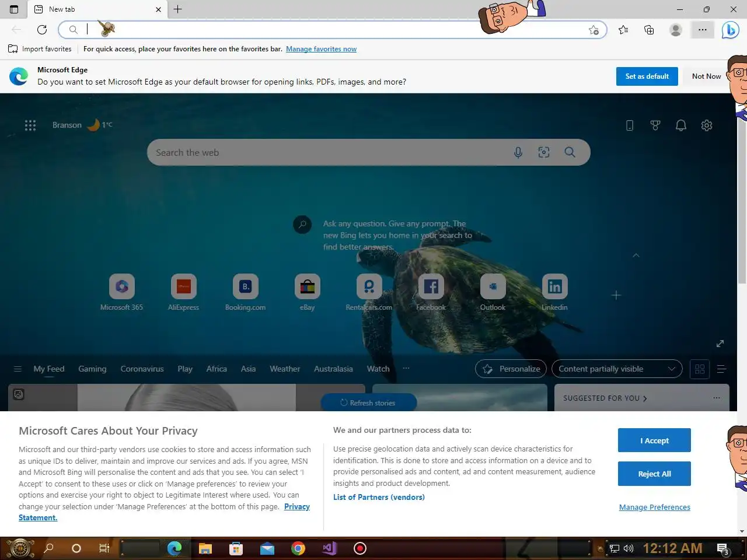The image size is (747, 560).
Task: Click Set as default button
Action: [x=647, y=76]
